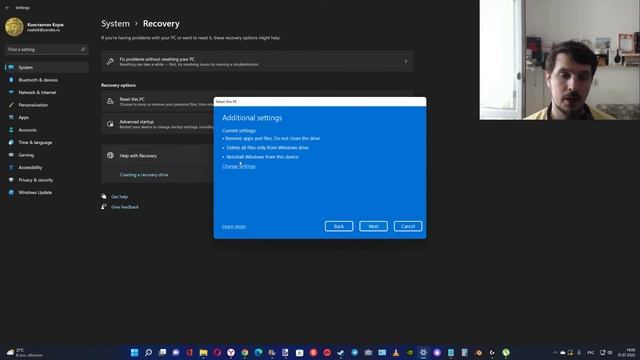Open Creating a recovery drive link
Viewport: 640px width, 360px height.
(x=144, y=175)
